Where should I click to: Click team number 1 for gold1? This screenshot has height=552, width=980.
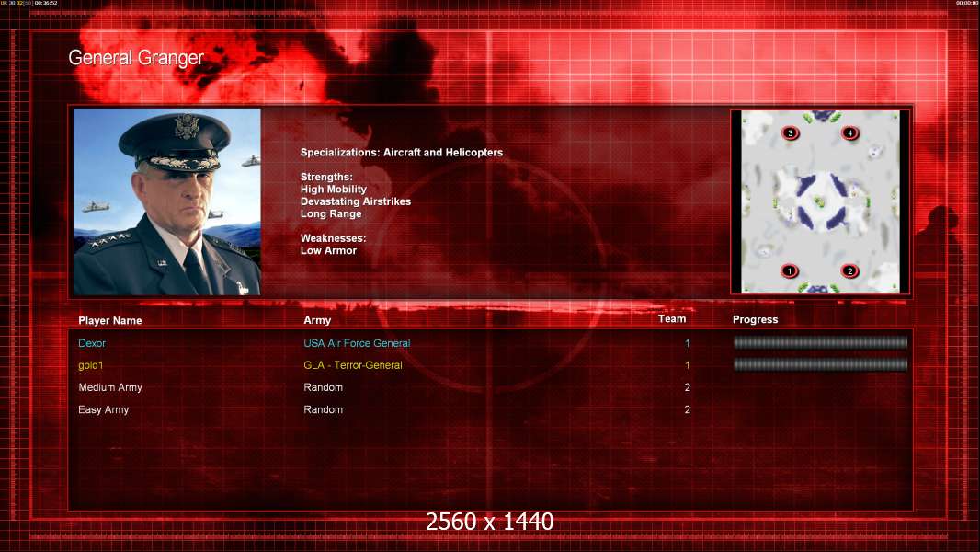click(x=688, y=365)
